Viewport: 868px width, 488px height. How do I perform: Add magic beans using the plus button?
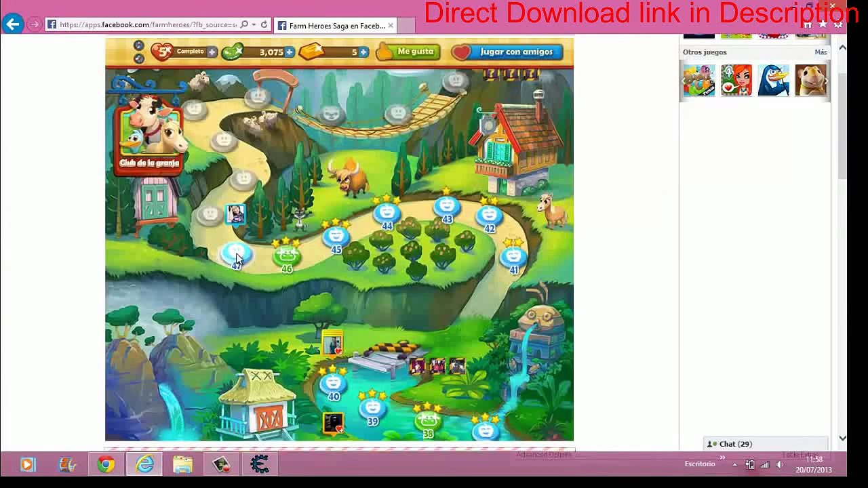point(290,52)
